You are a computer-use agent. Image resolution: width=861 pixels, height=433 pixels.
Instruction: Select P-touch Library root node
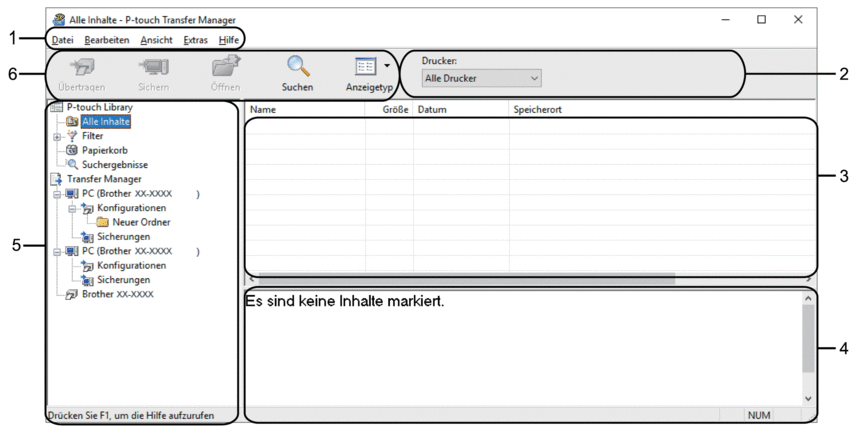tap(99, 107)
